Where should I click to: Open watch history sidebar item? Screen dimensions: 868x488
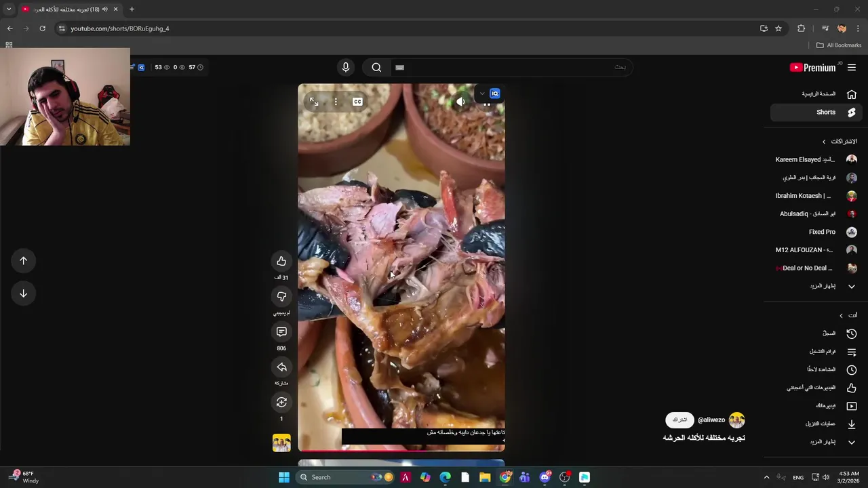816,333
